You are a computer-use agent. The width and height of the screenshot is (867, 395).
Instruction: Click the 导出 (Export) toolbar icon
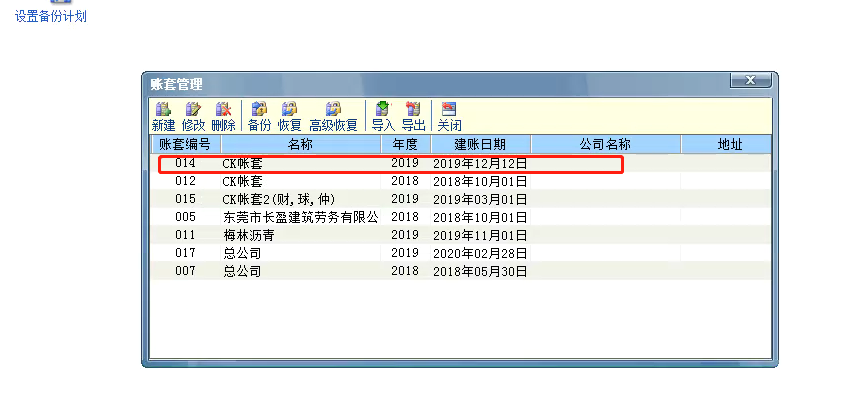pos(413,116)
